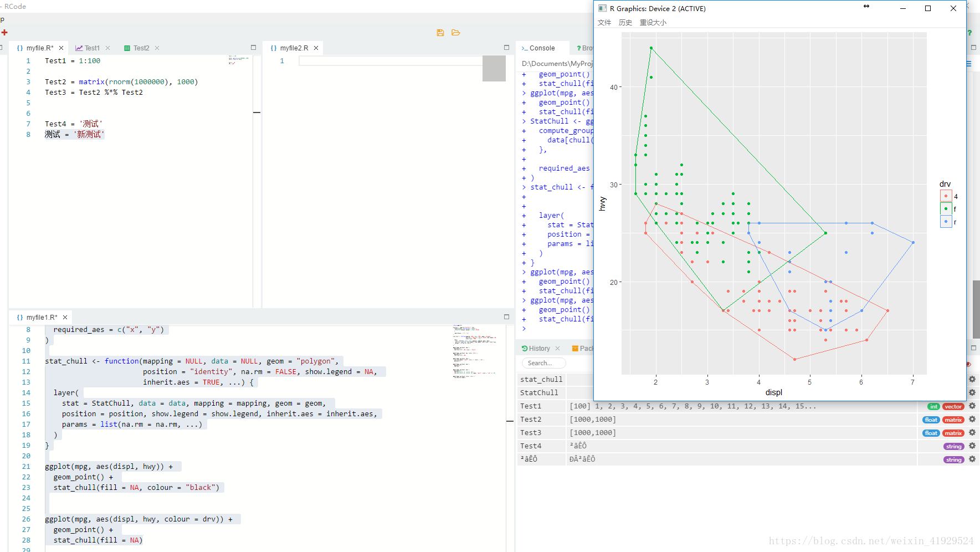Viewport: 980px width, 552px height.
Task: Click the variable Search input field
Action: [x=543, y=363]
